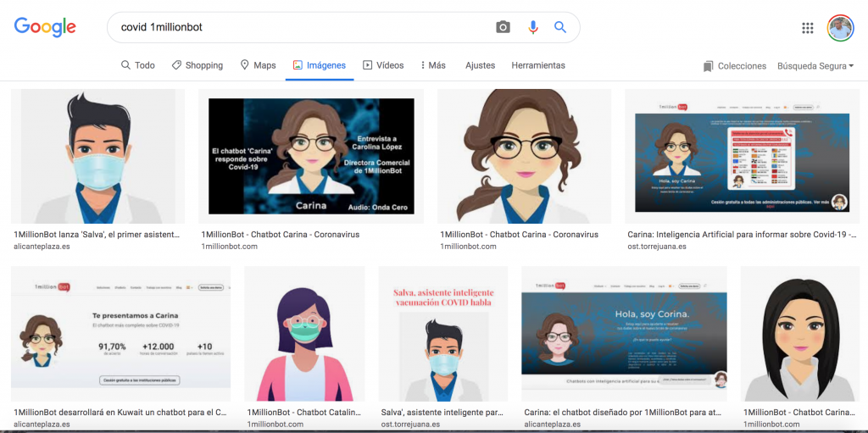Image resolution: width=868 pixels, height=433 pixels.
Task: Click '1MillionBot desarrollará en Kuwait un chatbot' title
Action: pyautogui.click(x=120, y=412)
